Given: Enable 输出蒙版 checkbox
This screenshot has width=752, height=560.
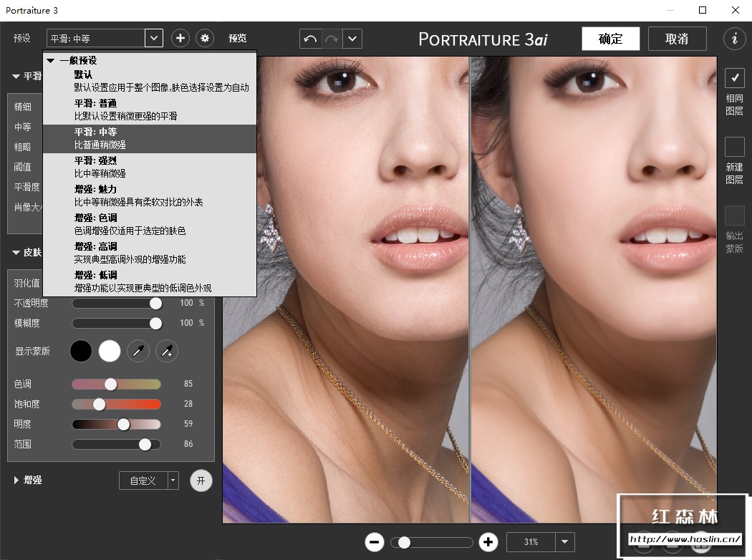Looking at the screenshot, I should (x=734, y=216).
